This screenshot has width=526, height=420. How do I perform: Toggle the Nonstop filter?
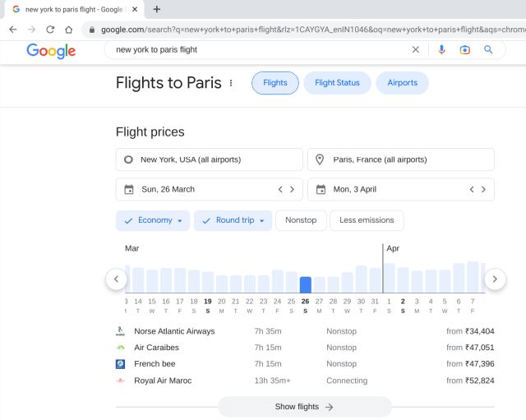coord(301,220)
